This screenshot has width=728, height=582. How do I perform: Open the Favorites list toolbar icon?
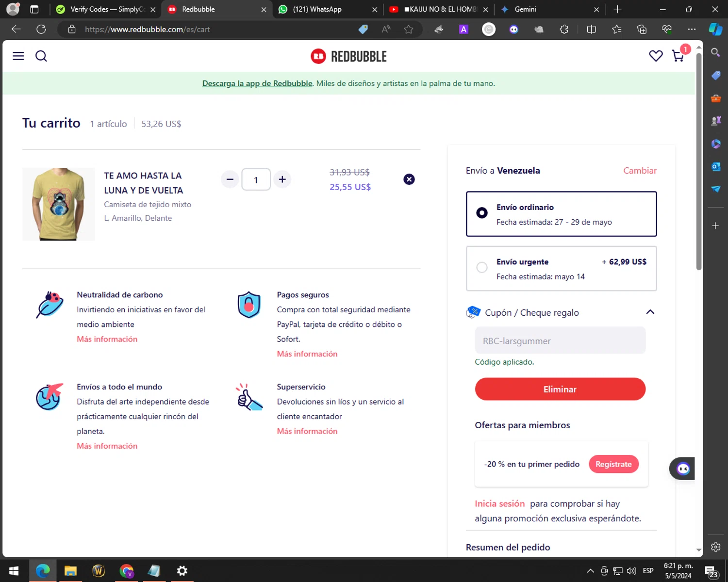[x=616, y=29]
